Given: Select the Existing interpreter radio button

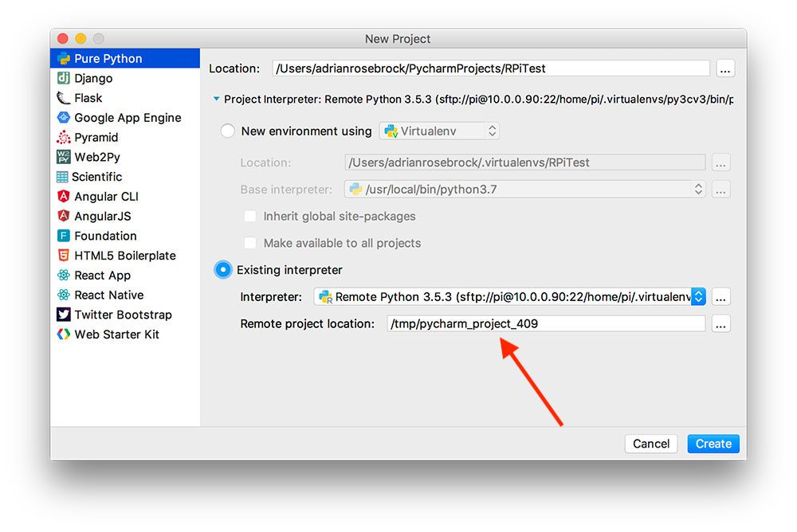Looking at the screenshot, I should point(223,270).
